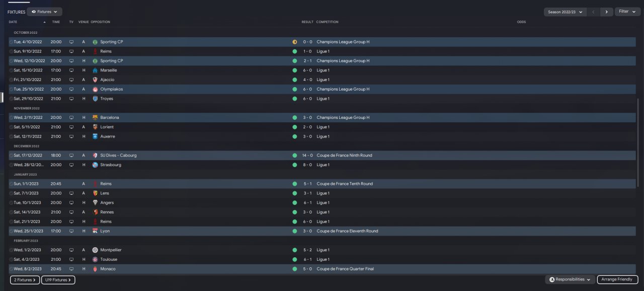The height and width of the screenshot is (291, 644).
Task: Sort by the Opposition column header
Action: 101,22
